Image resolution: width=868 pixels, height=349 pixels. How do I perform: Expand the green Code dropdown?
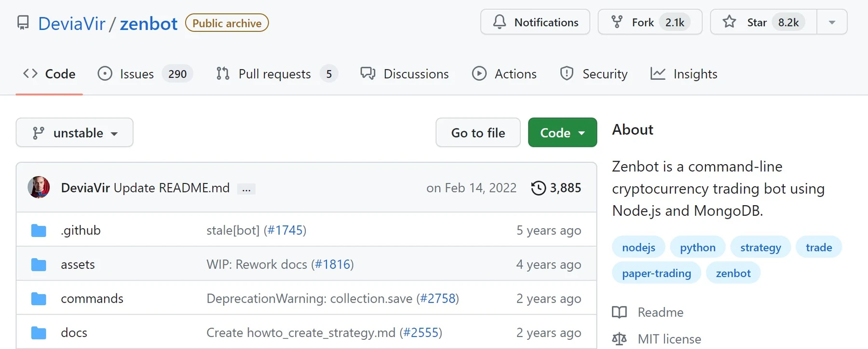[x=562, y=133]
